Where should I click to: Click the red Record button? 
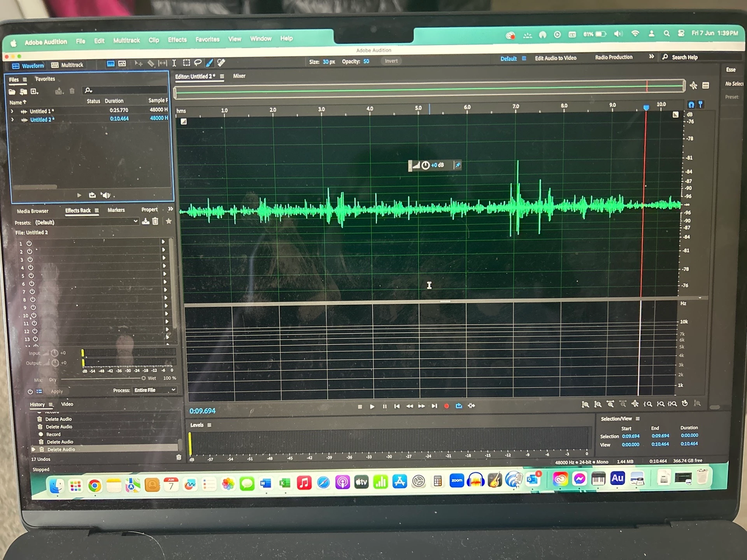(446, 406)
